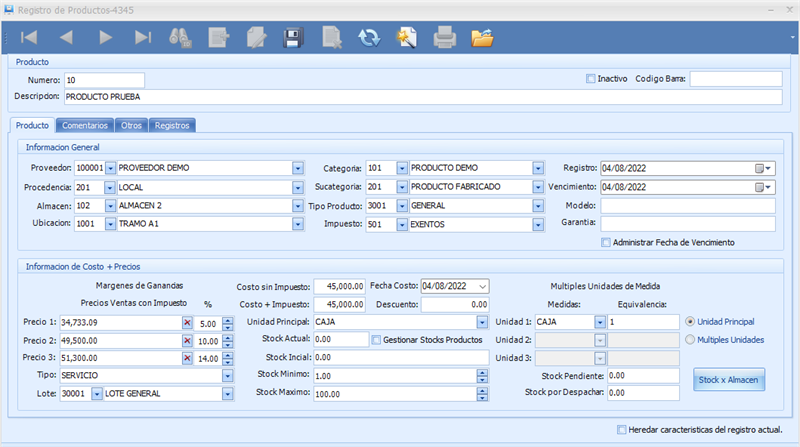Expand the Proveedor name dropdown

[x=298, y=168]
